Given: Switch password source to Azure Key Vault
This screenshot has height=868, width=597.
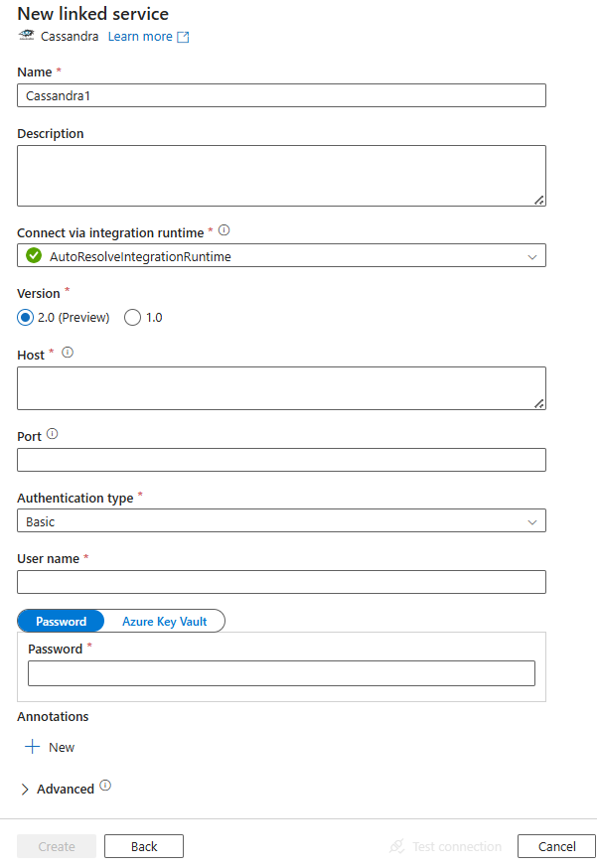Looking at the screenshot, I should (x=163, y=621).
